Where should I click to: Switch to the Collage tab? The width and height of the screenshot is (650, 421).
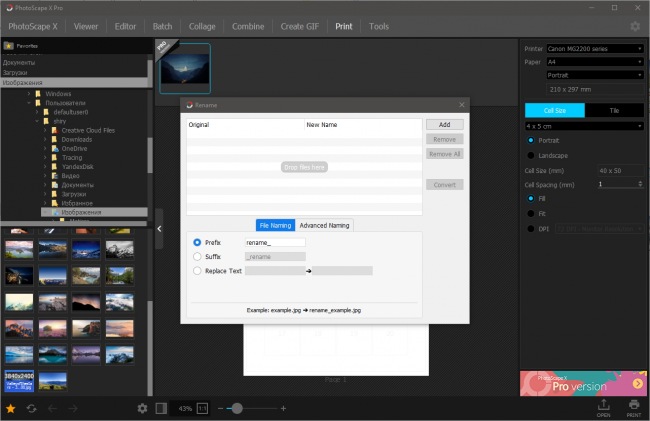click(202, 27)
